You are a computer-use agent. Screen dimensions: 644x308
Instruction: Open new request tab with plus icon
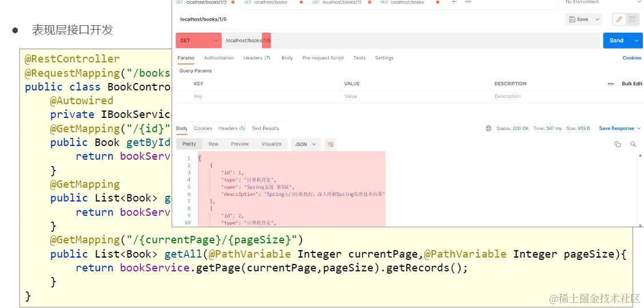click(x=454, y=2)
